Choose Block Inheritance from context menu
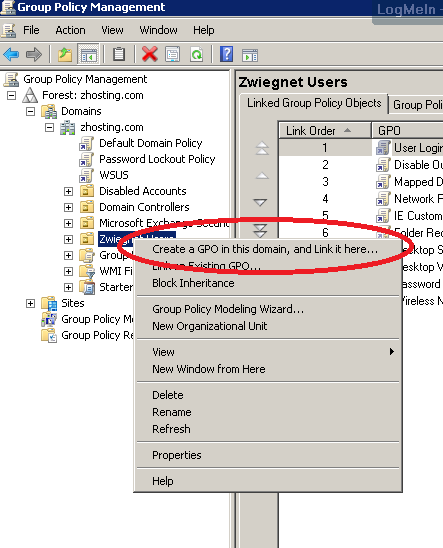Viewport: 443px width, 548px height. coord(268,283)
